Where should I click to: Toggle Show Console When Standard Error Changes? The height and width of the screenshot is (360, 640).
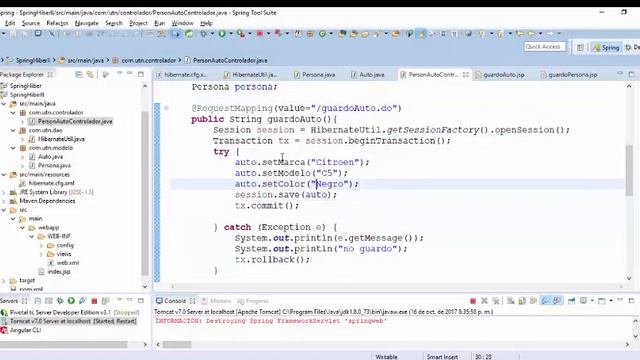point(557,301)
